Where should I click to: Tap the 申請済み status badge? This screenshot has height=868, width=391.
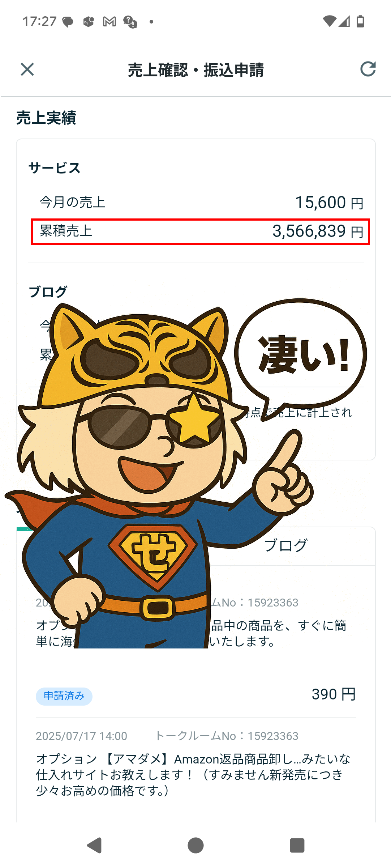click(x=64, y=696)
